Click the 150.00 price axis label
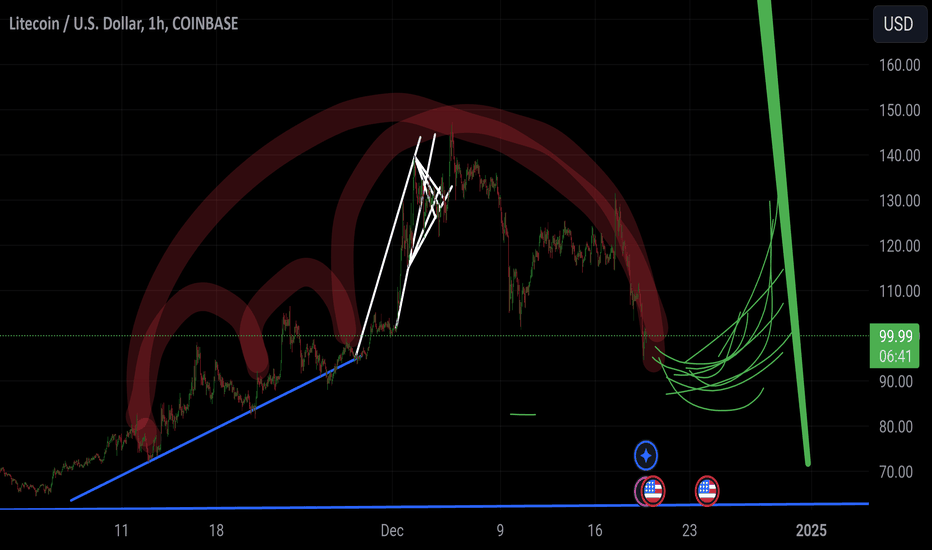The image size is (932, 550). click(900, 110)
